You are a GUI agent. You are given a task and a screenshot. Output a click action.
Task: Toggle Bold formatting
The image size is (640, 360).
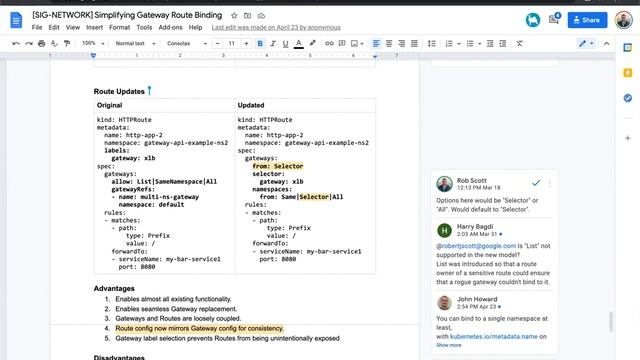[x=260, y=43]
